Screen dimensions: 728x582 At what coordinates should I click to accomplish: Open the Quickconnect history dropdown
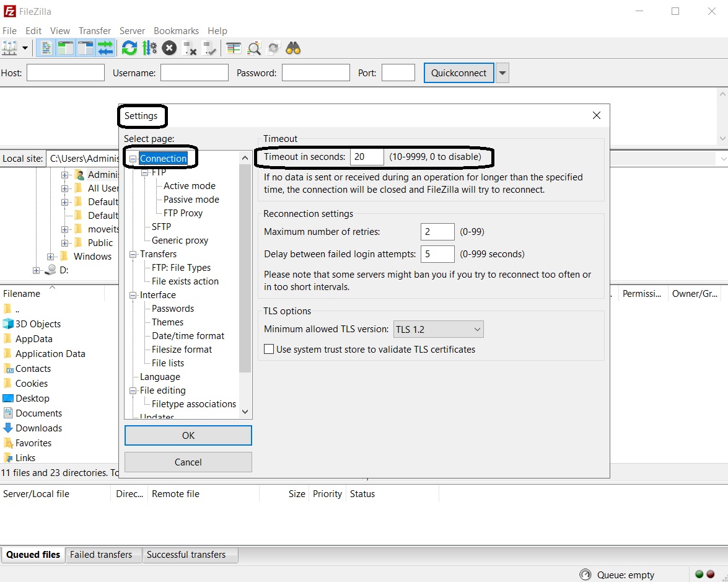pos(502,73)
